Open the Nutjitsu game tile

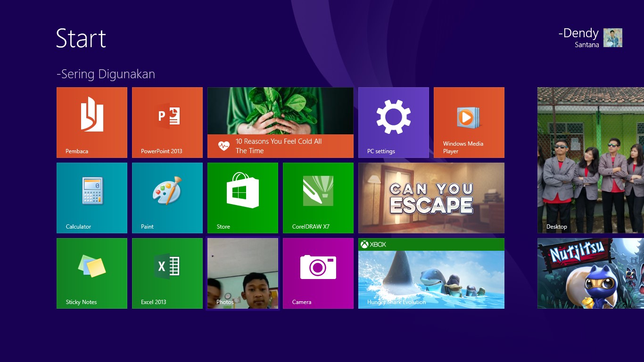(590, 273)
